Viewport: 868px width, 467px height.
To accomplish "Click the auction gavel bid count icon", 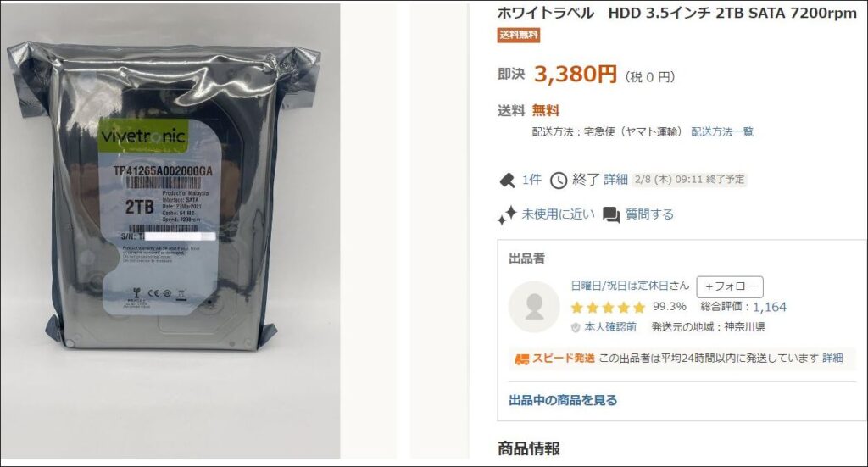I will coord(507,181).
